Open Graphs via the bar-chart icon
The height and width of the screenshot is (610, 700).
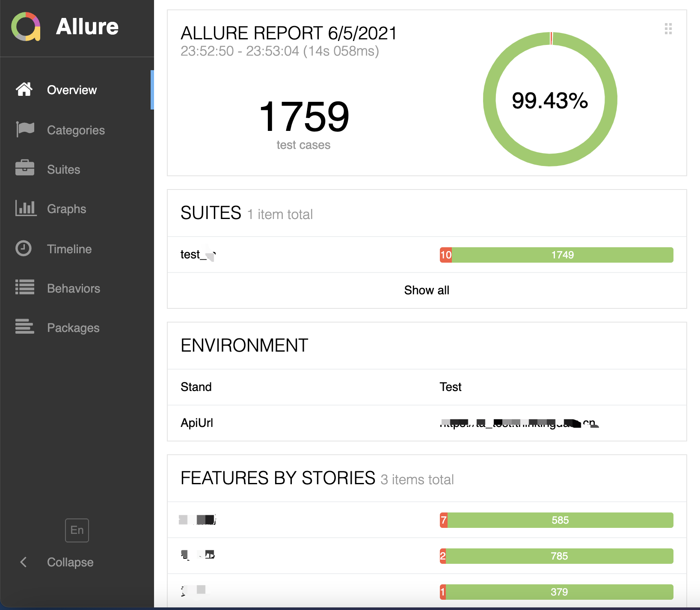pyautogui.click(x=24, y=208)
